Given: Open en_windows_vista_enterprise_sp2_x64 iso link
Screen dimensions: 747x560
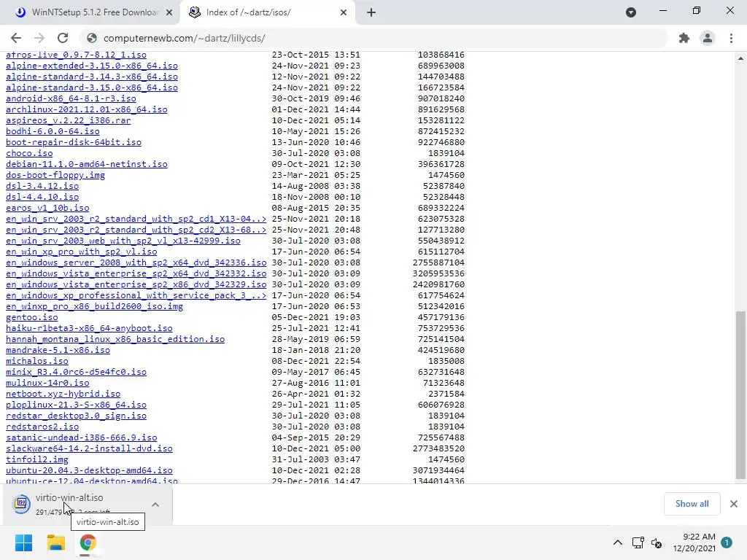Looking at the screenshot, I should [136, 274].
